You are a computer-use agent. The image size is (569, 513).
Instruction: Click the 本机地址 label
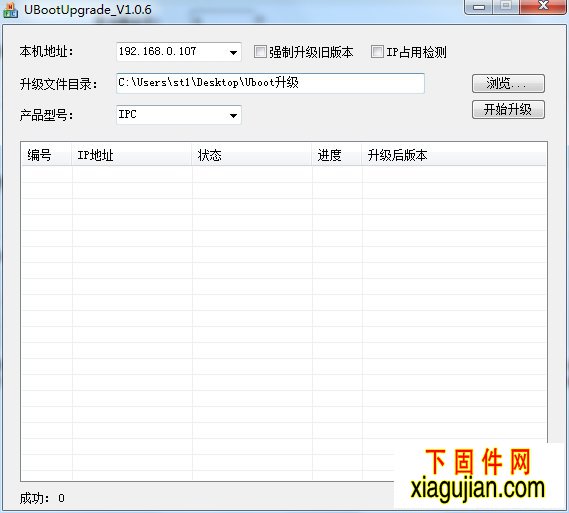point(46,52)
